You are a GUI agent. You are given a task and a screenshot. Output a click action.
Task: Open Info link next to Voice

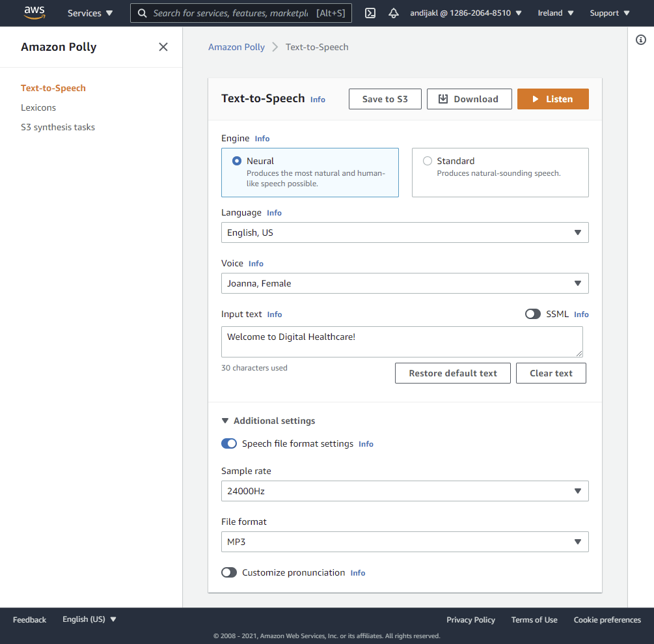[256, 264]
